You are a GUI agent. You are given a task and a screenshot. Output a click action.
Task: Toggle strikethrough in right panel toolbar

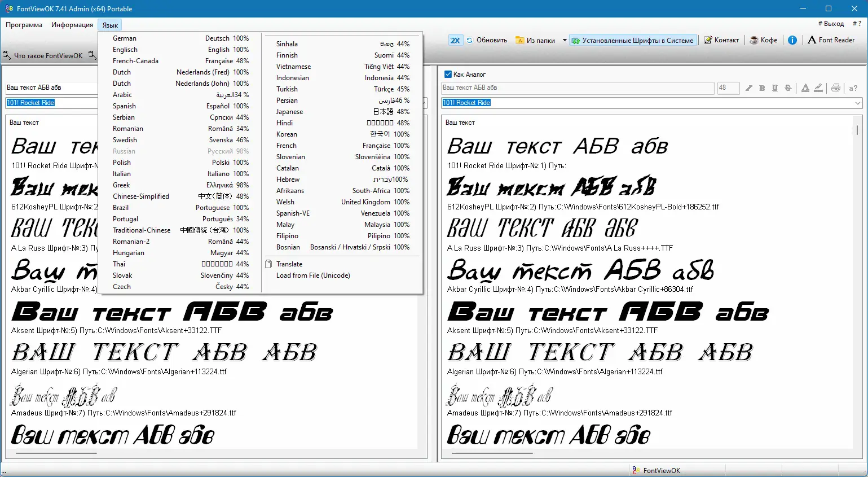pyautogui.click(x=788, y=88)
